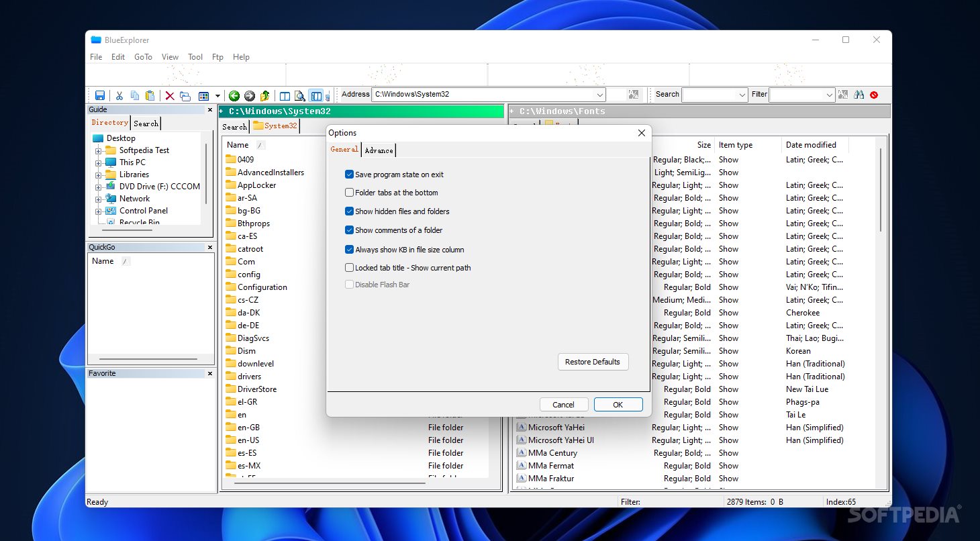Select the MMa Century font row
Screen dimensions: 980x541
tap(552, 453)
